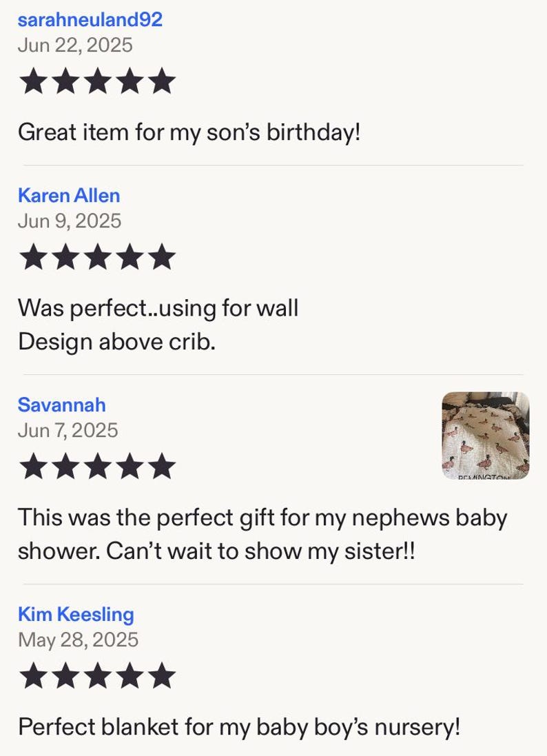Open Karen Allen's profile link
547x756 pixels.
point(69,196)
